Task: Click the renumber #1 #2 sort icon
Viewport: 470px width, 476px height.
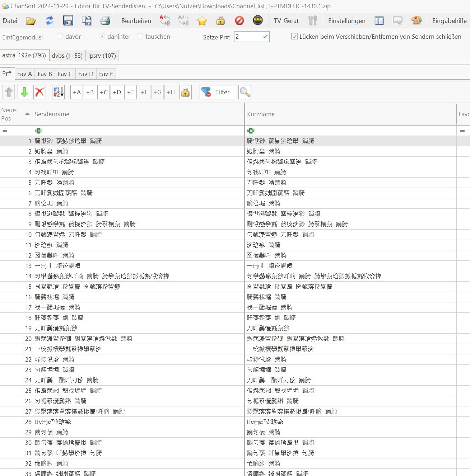Action: click(58, 92)
